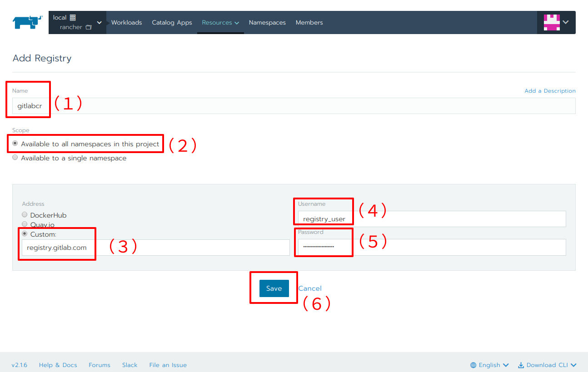Select the Custom address radio button
The height and width of the screenshot is (372, 588).
[25, 234]
